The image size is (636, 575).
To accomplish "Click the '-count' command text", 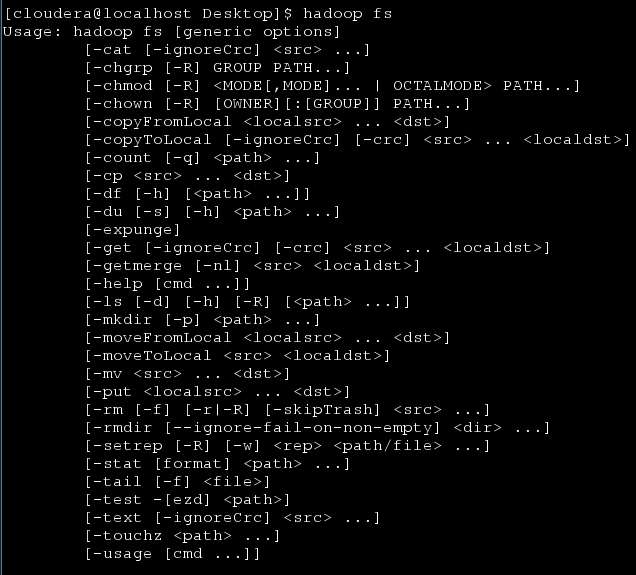I will [122, 158].
